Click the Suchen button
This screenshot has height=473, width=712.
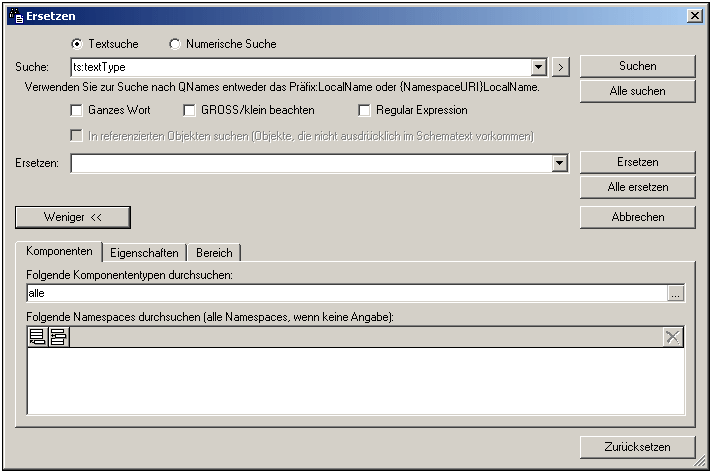(638, 66)
